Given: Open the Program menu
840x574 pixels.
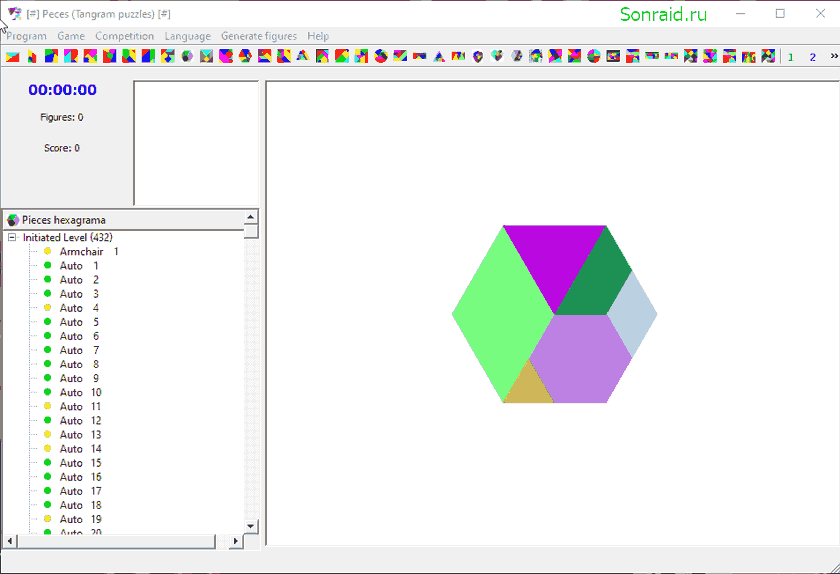Looking at the screenshot, I should 26,36.
